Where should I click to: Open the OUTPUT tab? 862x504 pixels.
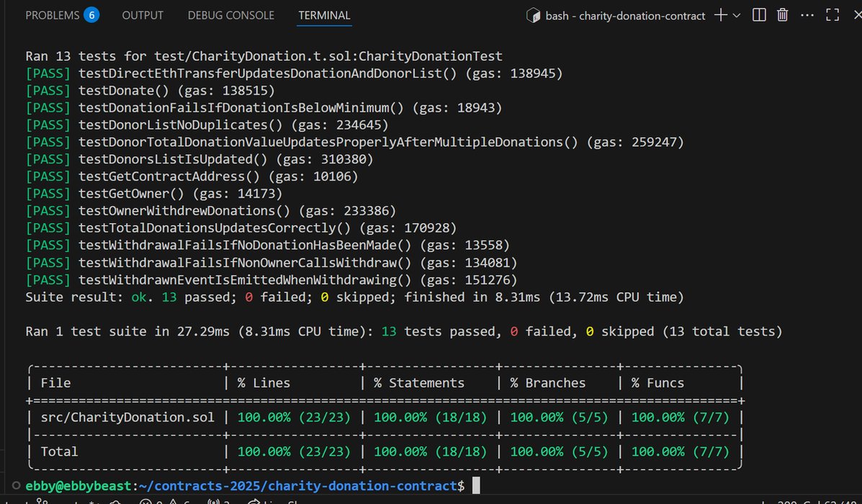click(x=143, y=15)
